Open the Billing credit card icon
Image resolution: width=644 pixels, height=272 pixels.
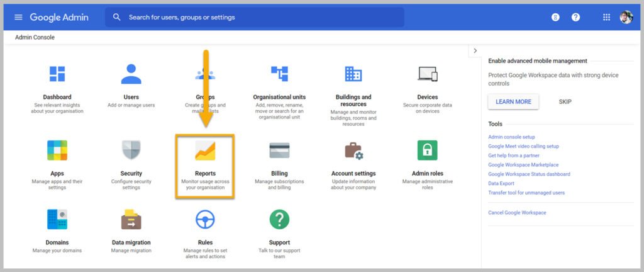tap(279, 150)
